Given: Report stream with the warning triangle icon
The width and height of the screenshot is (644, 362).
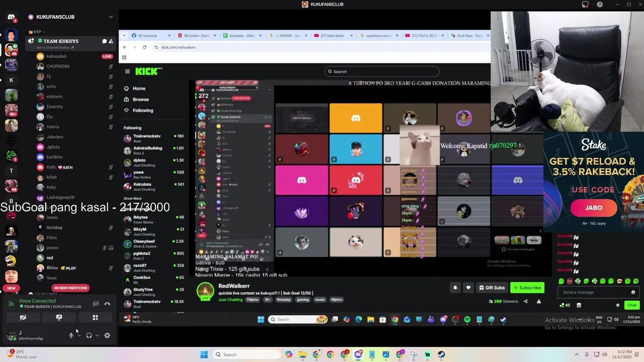Looking at the screenshot, I should coord(539,301).
